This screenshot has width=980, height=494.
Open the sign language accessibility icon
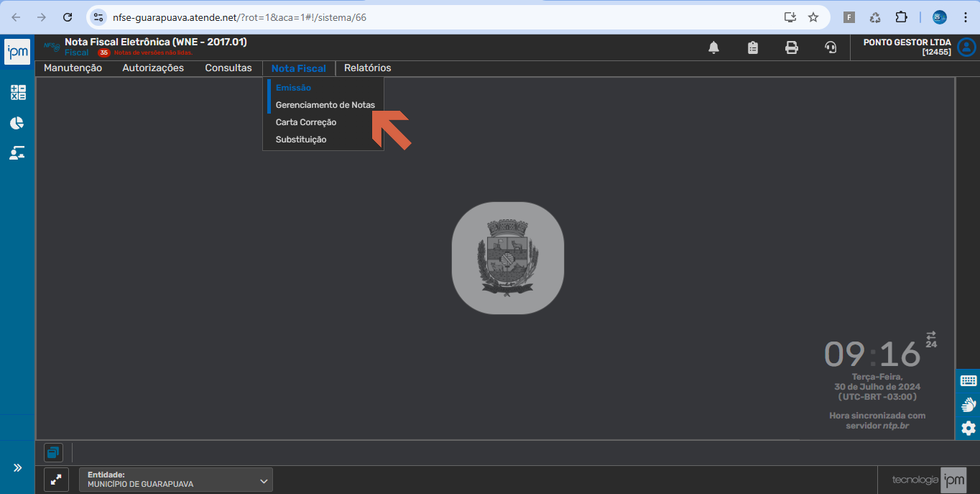968,405
